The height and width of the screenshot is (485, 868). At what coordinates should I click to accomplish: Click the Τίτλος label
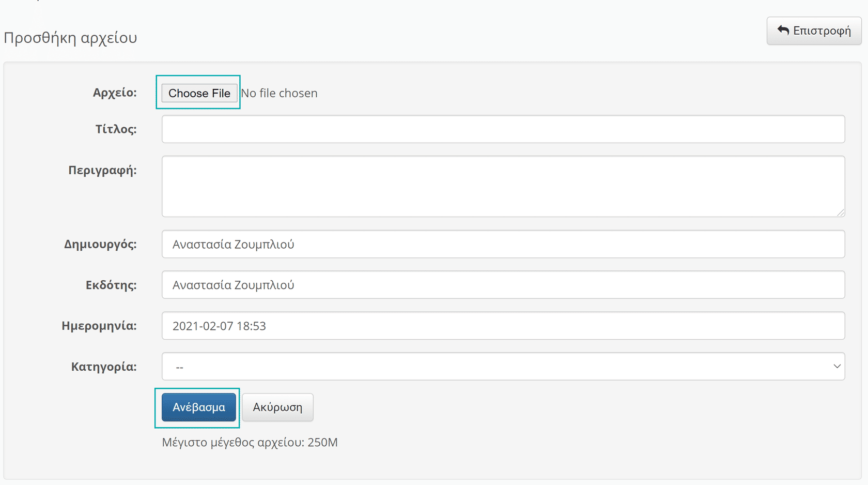(x=116, y=129)
